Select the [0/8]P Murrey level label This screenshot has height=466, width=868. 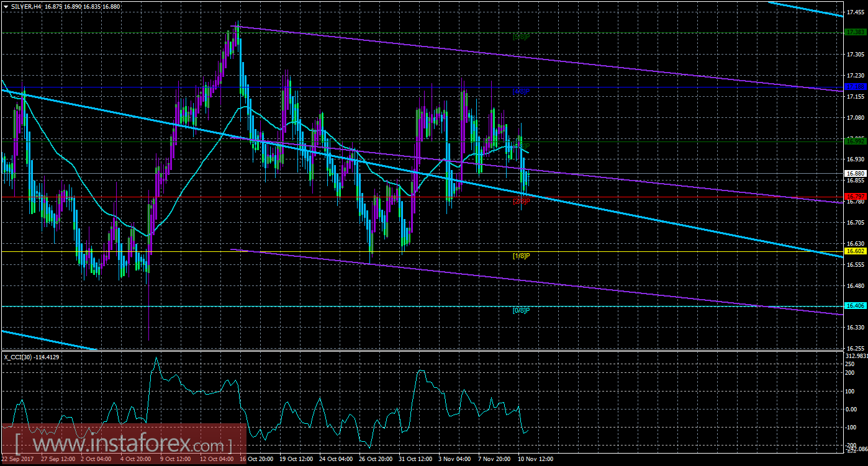(x=521, y=310)
